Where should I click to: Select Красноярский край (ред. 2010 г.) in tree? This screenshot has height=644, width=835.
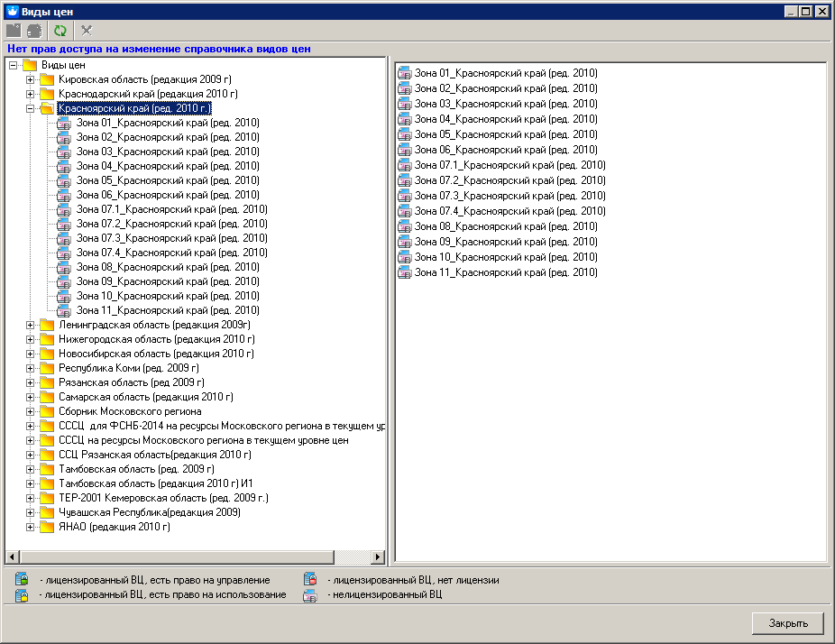pos(134,108)
